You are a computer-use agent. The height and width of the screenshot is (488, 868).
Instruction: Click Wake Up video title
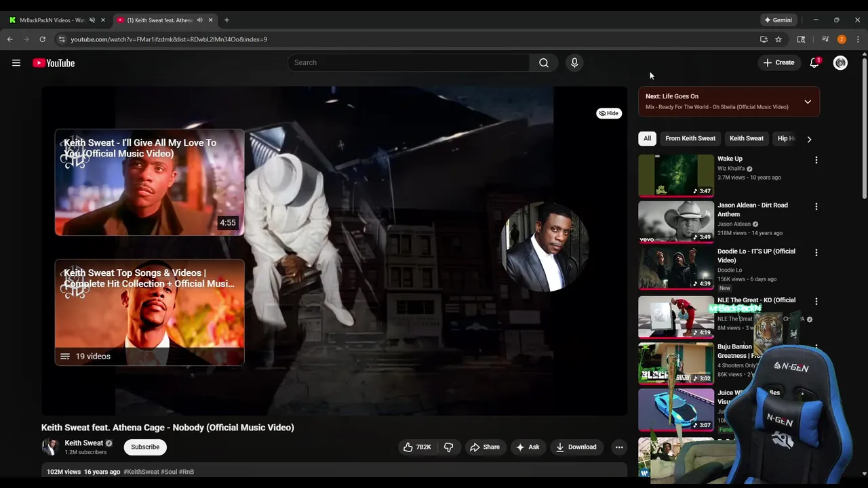(x=730, y=159)
